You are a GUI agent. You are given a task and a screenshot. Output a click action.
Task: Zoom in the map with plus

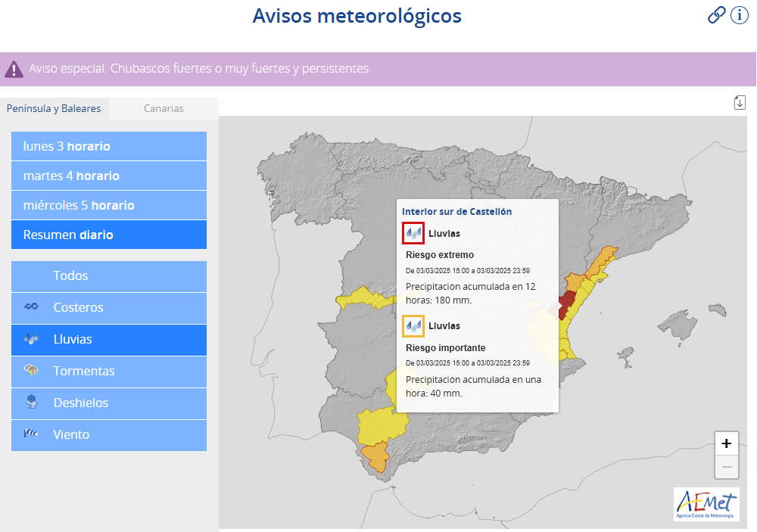[x=727, y=443]
